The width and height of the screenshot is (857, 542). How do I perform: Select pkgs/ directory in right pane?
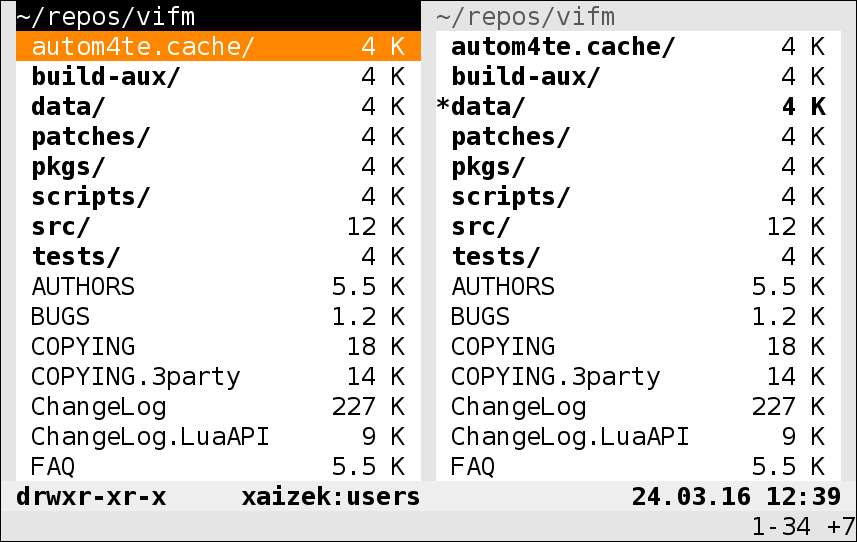(638, 166)
